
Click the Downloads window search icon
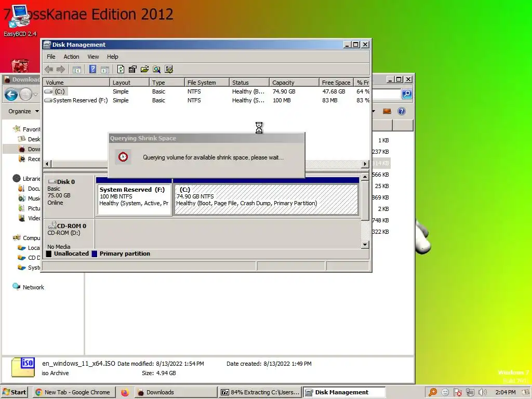(407, 94)
